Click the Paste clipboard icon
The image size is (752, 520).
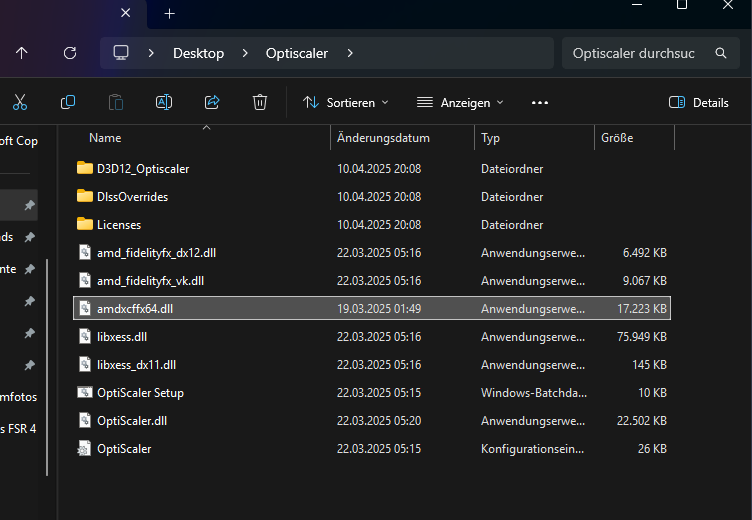tap(116, 102)
